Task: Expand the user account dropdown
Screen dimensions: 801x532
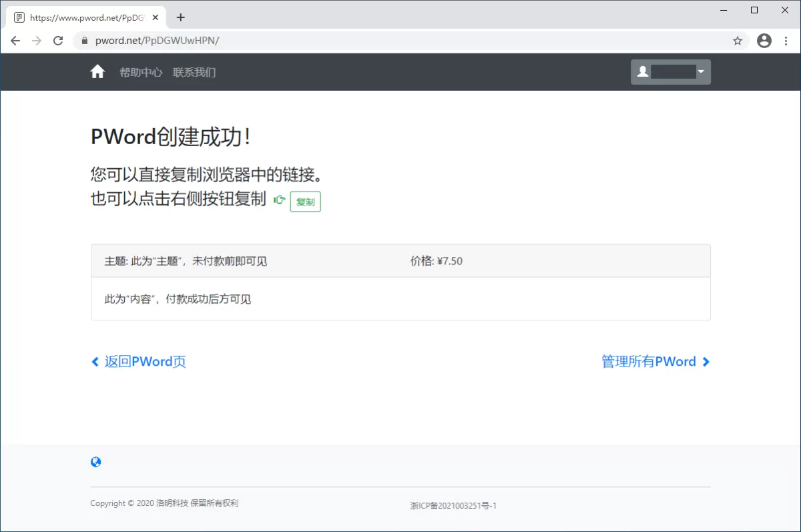Action: (x=670, y=72)
